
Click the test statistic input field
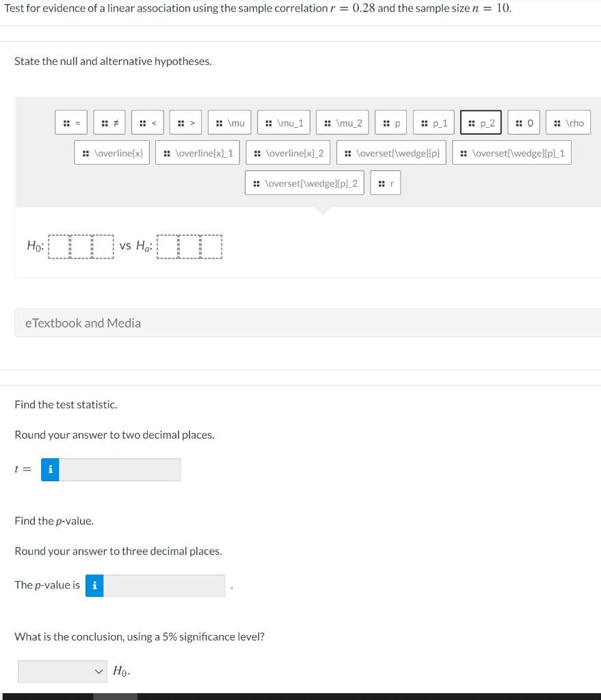[x=120, y=470]
